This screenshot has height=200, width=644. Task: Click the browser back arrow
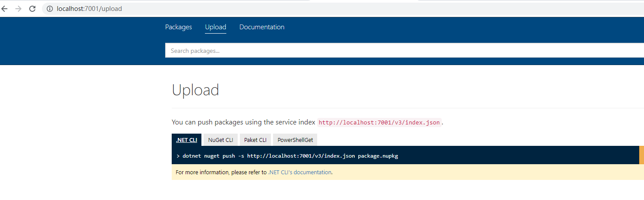(x=5, y=9)
